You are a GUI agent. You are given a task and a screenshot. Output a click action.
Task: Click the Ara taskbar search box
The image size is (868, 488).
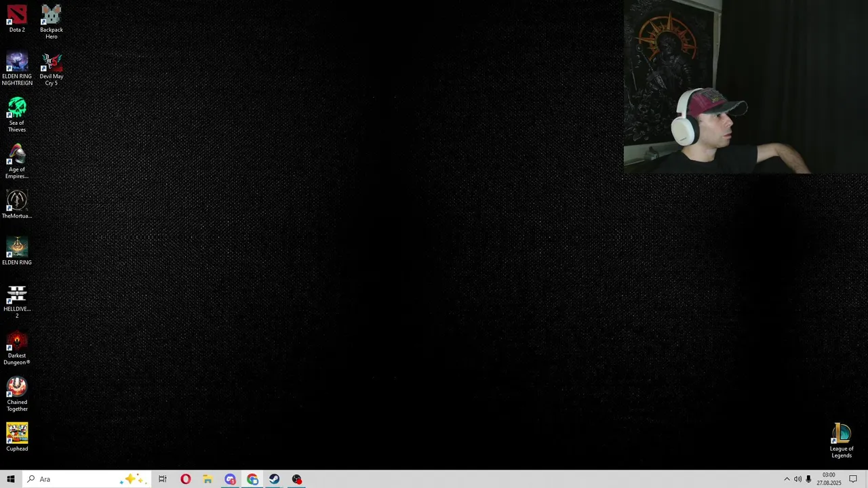(86, 479)
